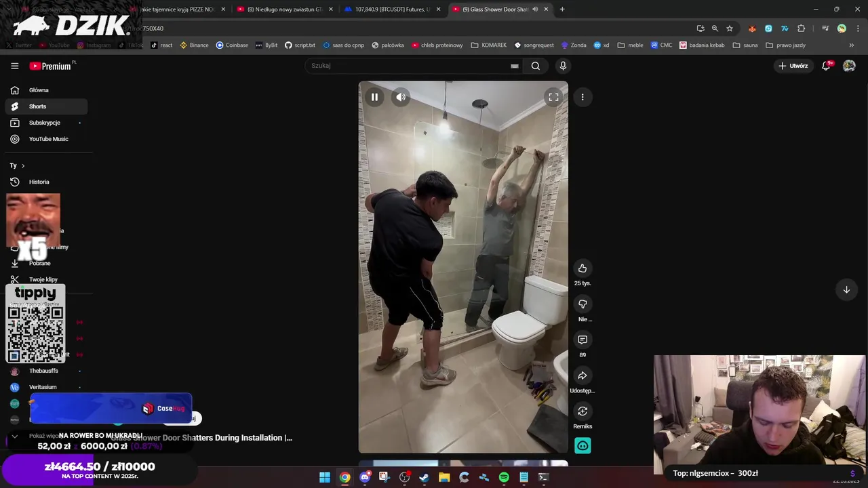This screenshot has height=488, width=868.
Task: Open the prawo jazdy bookmark folder
Action: point(786,45)
